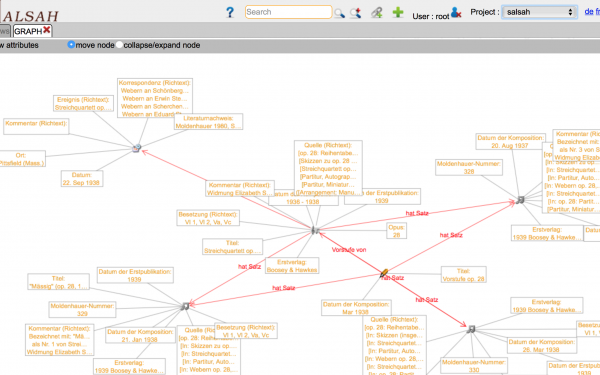Open the blue question mark help icon
This screenshot has height=375, width=600.
230,12
